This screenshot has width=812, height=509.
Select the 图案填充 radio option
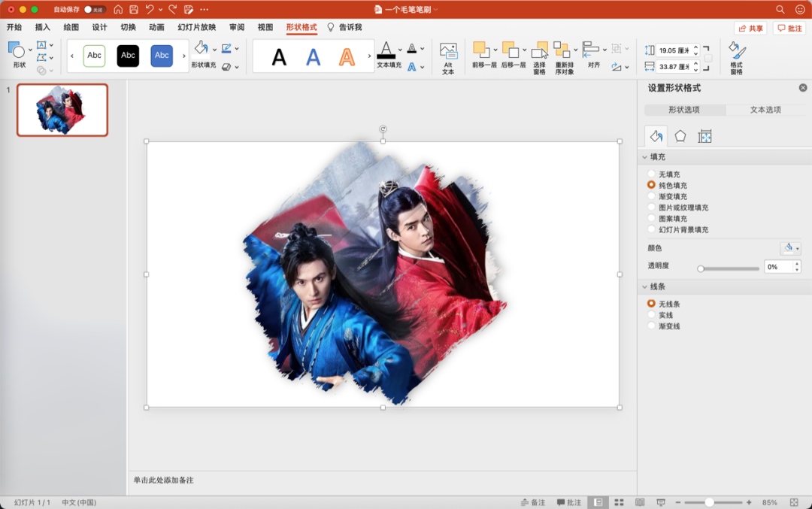pyautogui.click(x=651, y=219)
